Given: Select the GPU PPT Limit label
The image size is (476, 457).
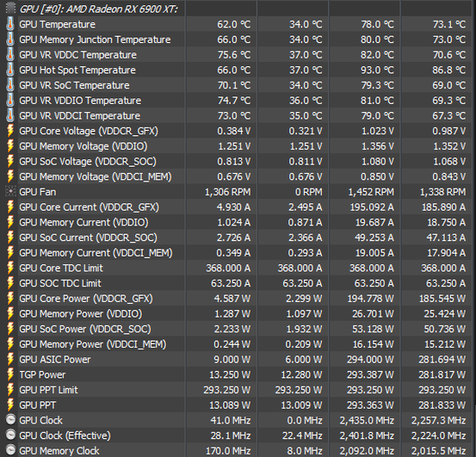Looking at the screenshot, I should [48, 390].
